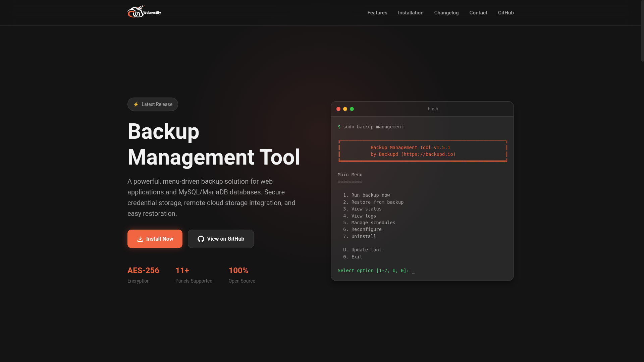The height and width of the screenshot is (362, 644).
Task: Click 'U. Update tool' line
Action: (362, 250)
